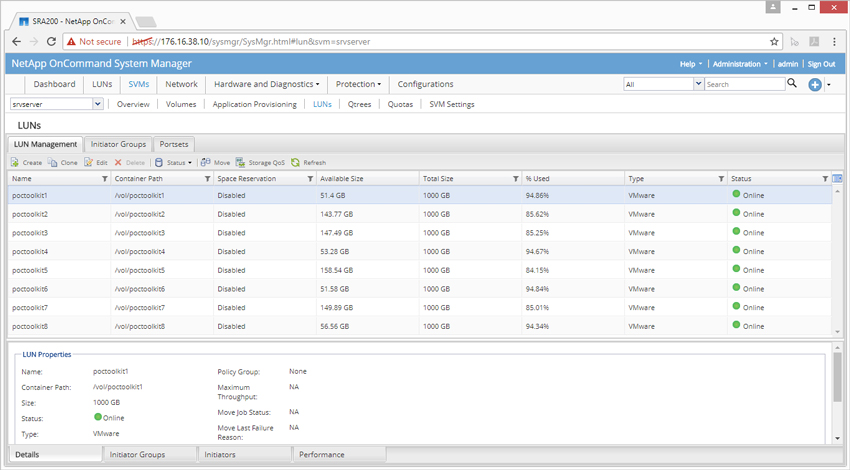Select the SVMs tab
The height and width of the screenshot is (470, 850).
139,84
